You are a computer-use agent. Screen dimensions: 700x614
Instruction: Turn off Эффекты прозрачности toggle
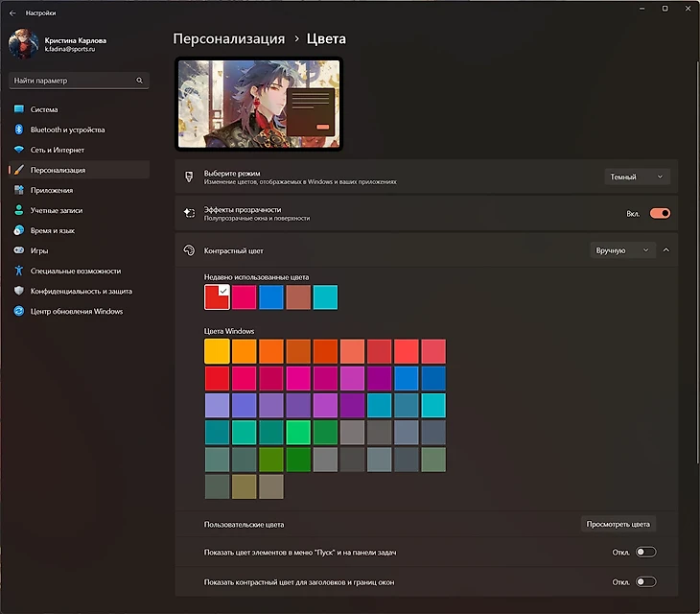(660, 214)
